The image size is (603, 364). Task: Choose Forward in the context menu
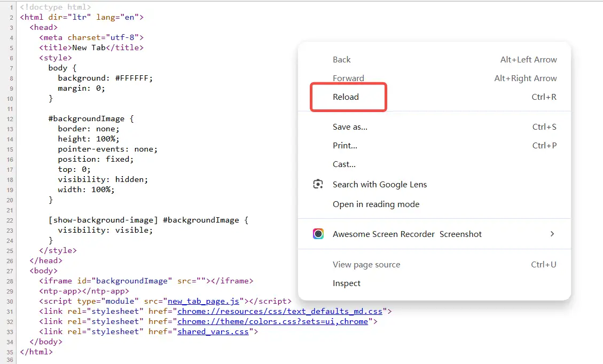click(435, 78)
